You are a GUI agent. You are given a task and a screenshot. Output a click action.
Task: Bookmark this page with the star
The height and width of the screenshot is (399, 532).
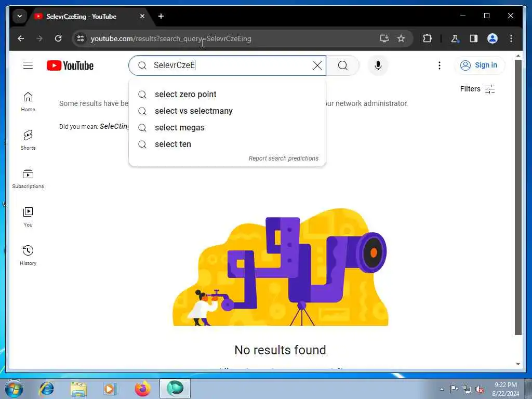click(x=401, y=38)
